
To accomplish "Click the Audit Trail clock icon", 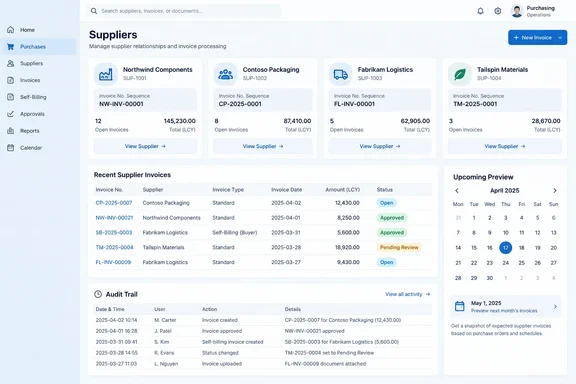I will tap(98, 294).
